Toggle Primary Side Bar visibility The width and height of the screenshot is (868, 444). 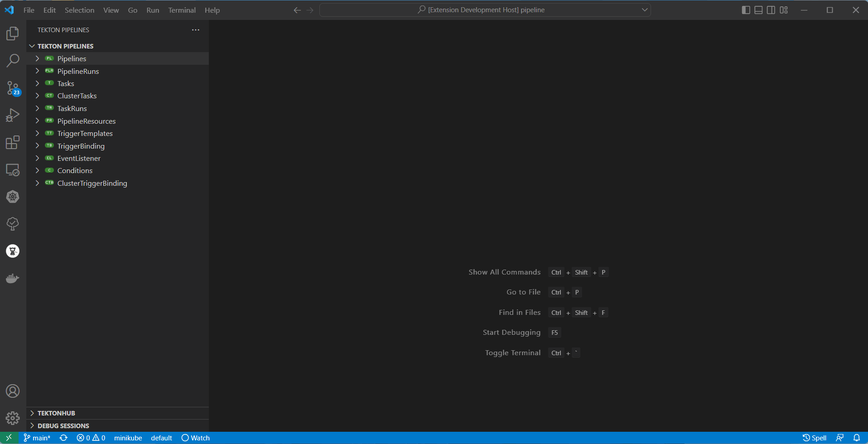(746, 10)
